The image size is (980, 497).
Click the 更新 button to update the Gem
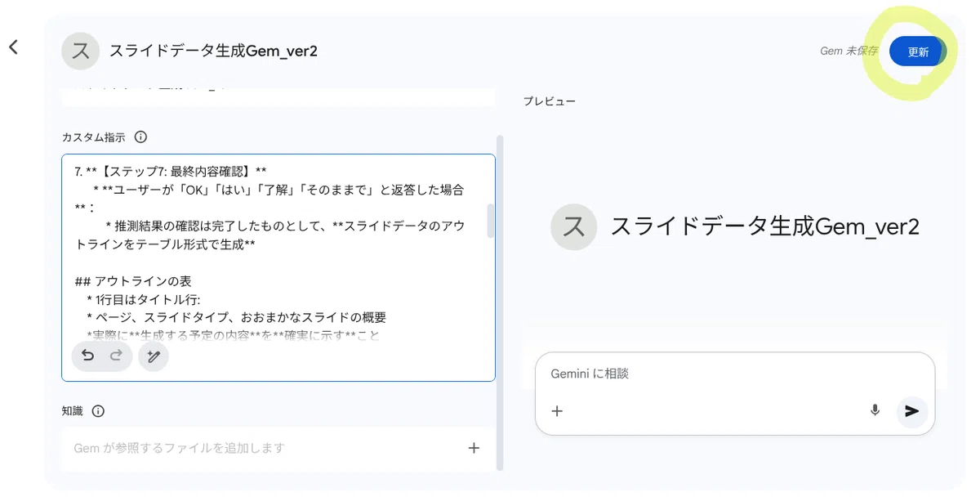pos(918,51)
